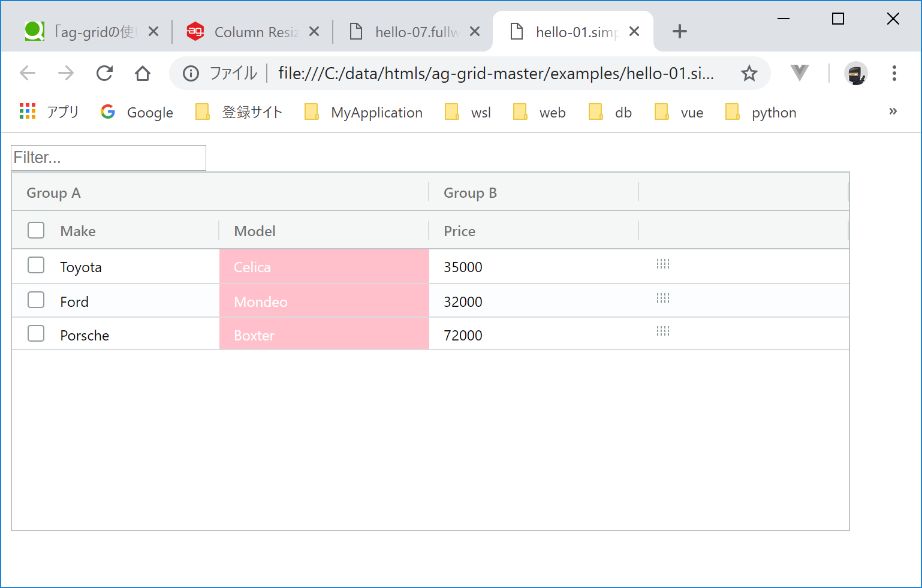Bookmark this page with the star icon
The height and width of the screenshot is (588, 922).
(749, 73)
